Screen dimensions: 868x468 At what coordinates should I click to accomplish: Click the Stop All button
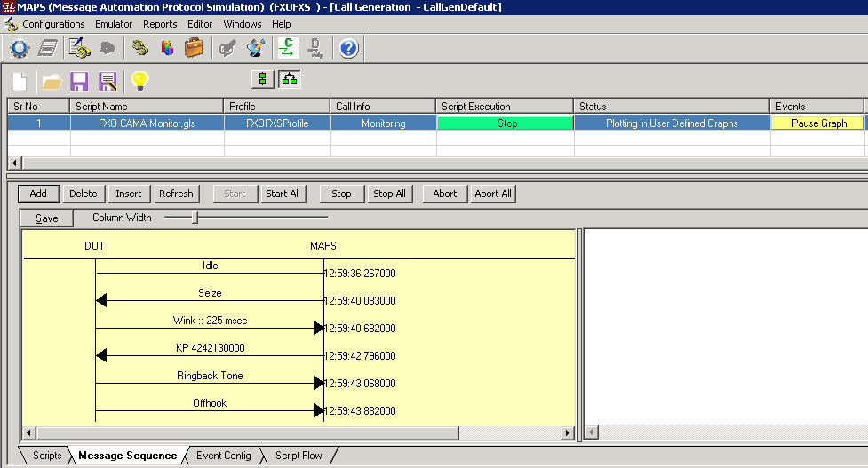tap(389, 194)
